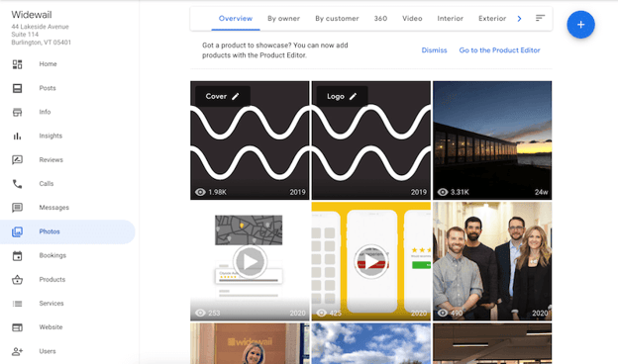Viewport: 618px width, 364px height.
Task: Go to the Product Editor link
Action: [499, 50]
